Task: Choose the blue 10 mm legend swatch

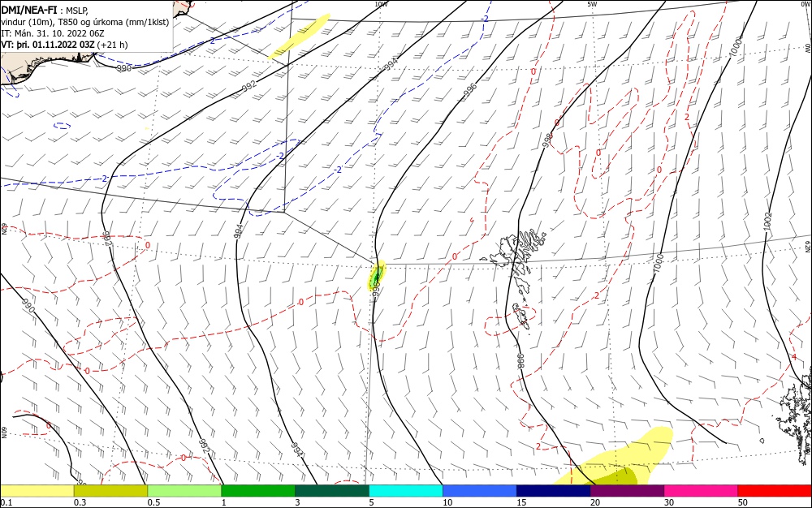Action: click(x=480, y=491)
